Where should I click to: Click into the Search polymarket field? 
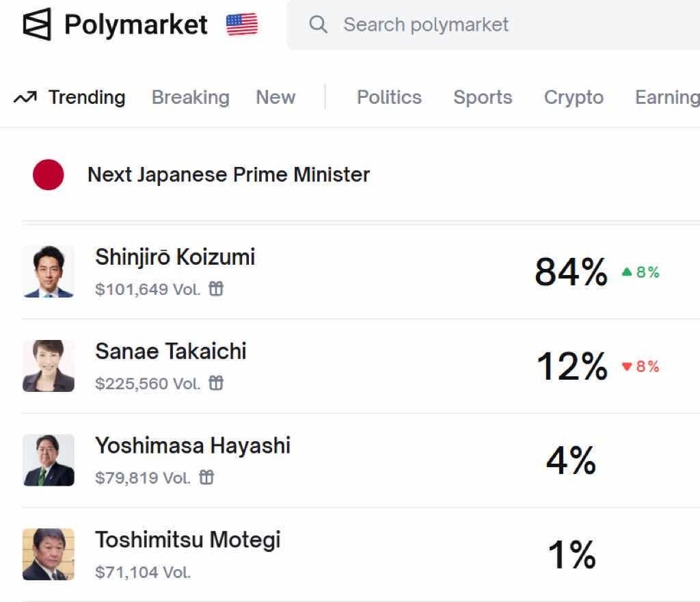pyautogui.click(x=479, y=25)
